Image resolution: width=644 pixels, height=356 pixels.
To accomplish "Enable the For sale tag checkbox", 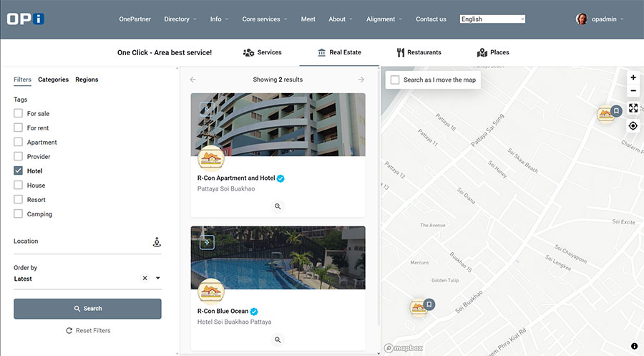I will tap(19, 114).
